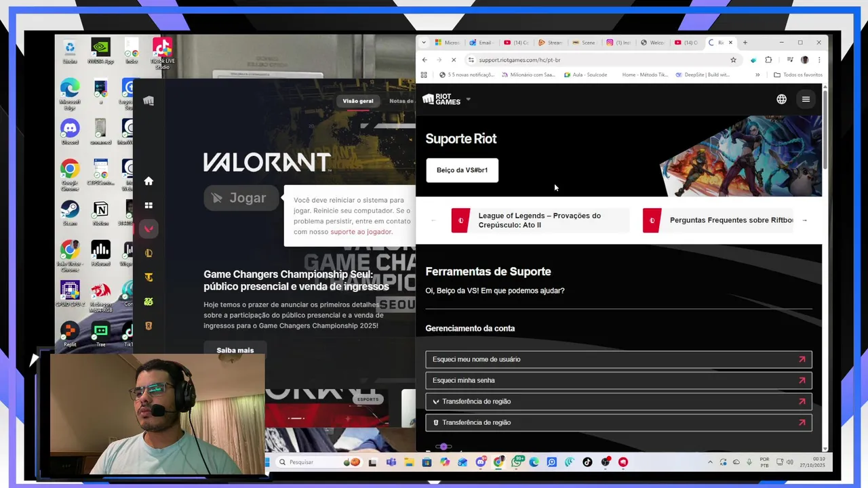
Task: Go to previous news card with left arrow
Action: point(434,220)
